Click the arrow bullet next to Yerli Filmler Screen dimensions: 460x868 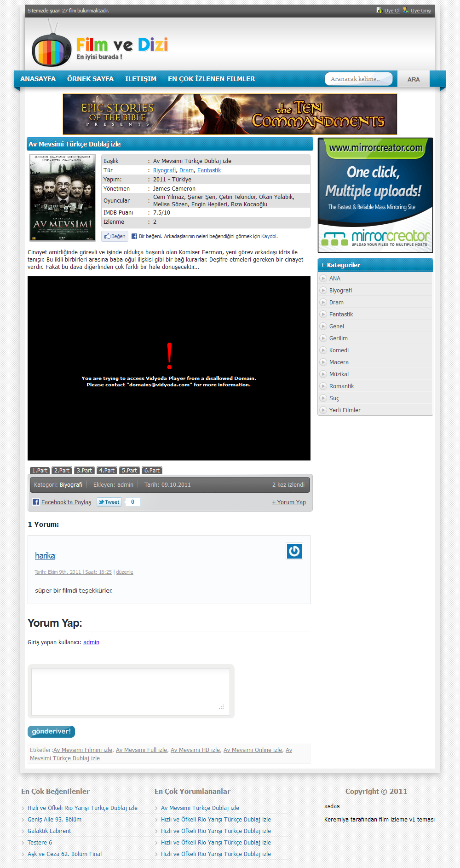(323, 410)
